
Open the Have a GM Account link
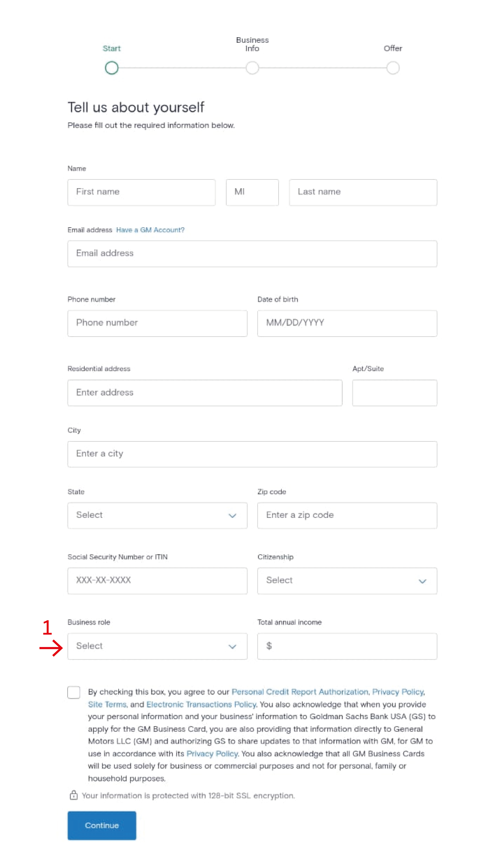click(150, 230)
